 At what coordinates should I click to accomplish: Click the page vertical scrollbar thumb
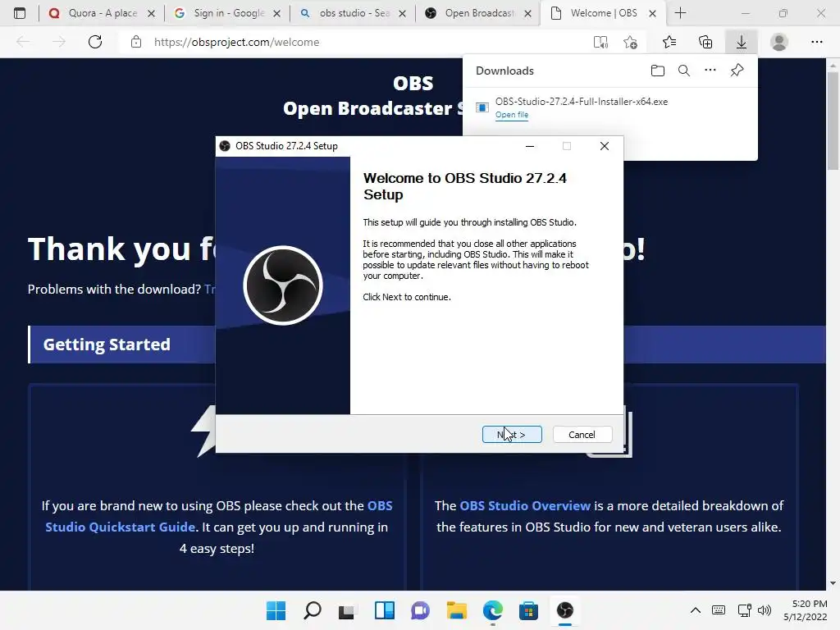833,121
